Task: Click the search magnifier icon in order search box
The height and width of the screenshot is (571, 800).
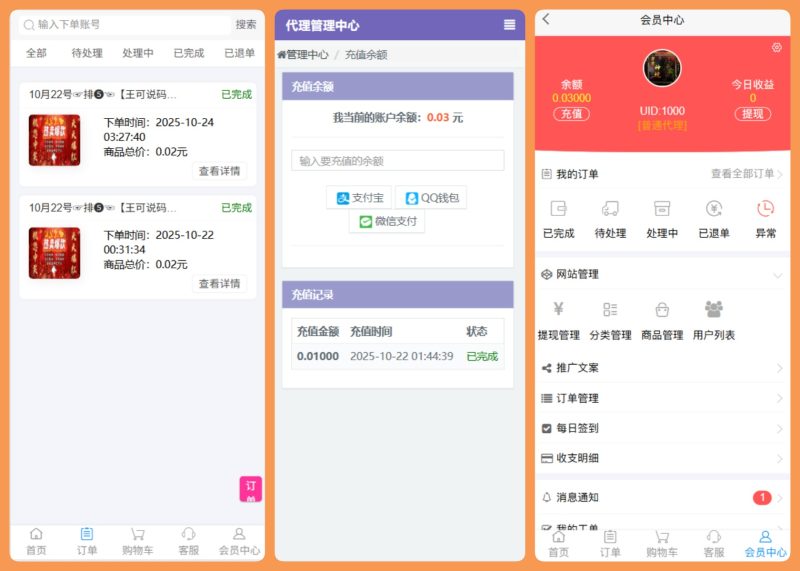Action: coord(29,24)
